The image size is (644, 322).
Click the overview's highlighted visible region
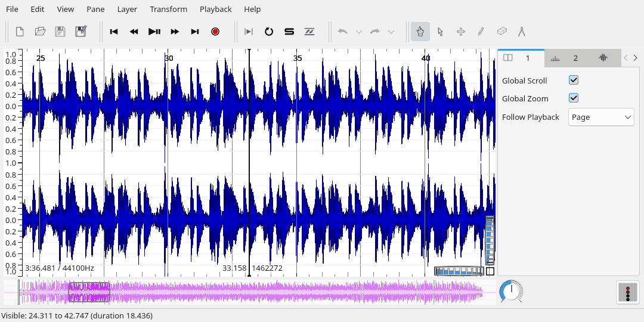click(89, 292)
